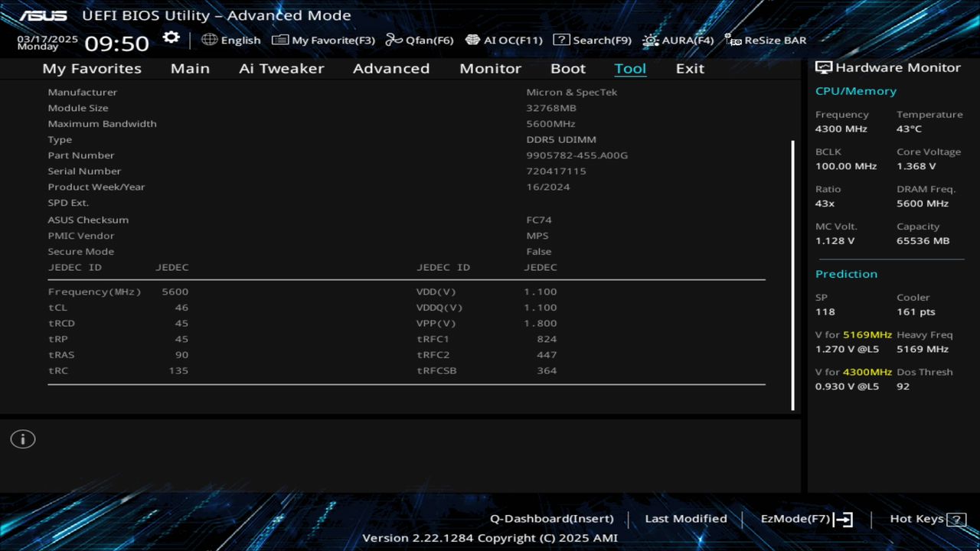Image resolution: width=980 pixels, height=551 pixels.
Task: View Last Modified settings
Action: [x=686, y=518]
